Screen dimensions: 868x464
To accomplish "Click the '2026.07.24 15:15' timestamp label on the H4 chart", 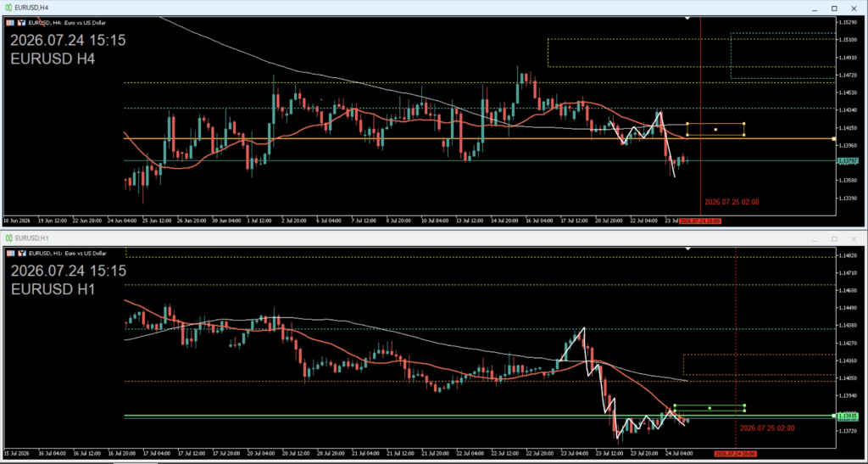I will (x=68, y=41).
